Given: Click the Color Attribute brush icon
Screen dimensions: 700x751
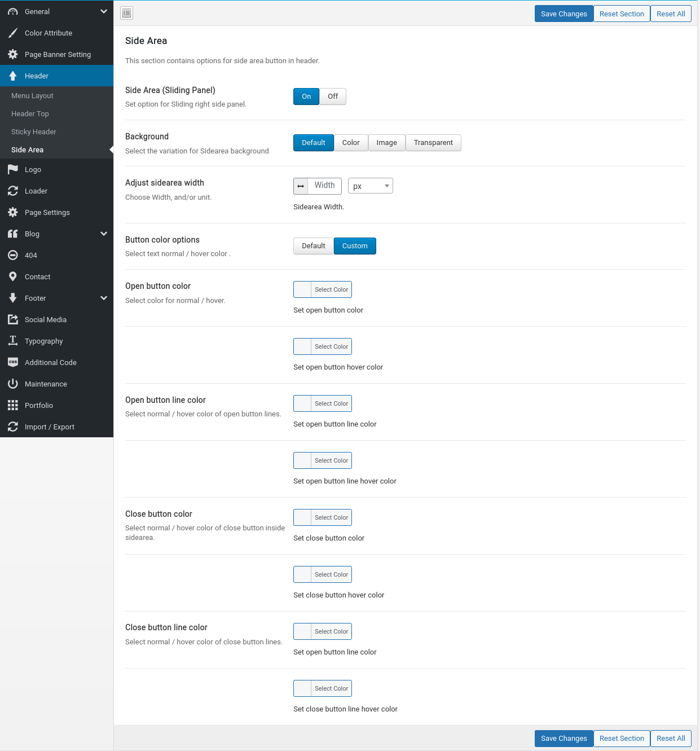Looking at the screenshot, I should click(x=13, y=33).
